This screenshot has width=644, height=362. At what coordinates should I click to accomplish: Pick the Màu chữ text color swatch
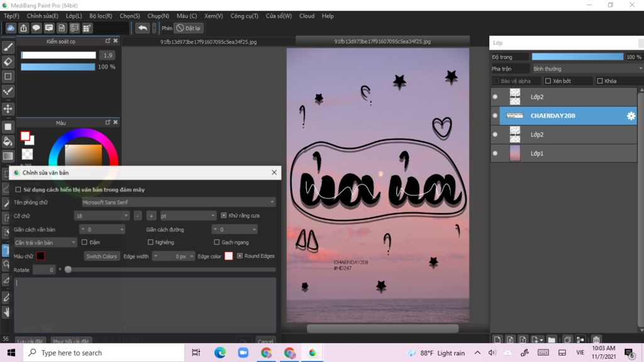coord(40,256)
